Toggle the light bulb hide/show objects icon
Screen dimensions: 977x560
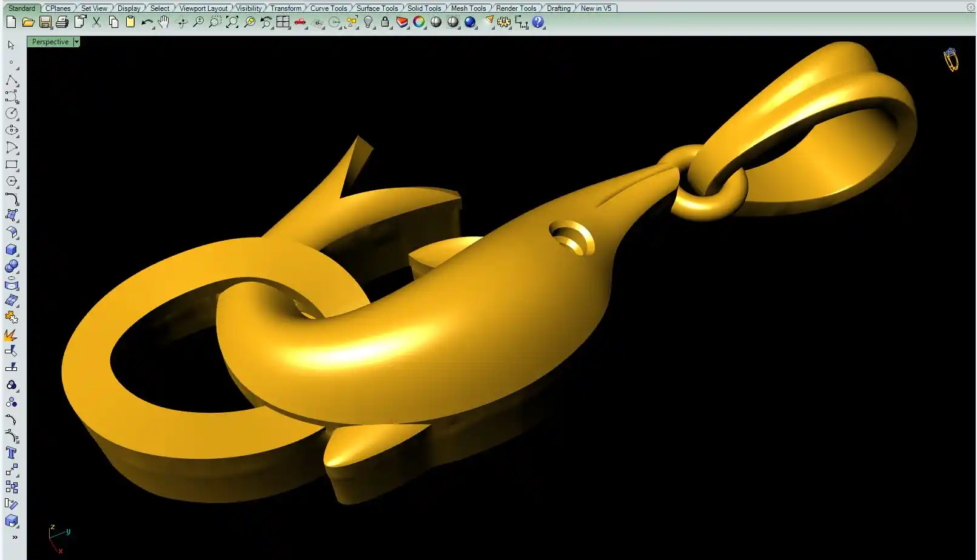coord(368,22)
